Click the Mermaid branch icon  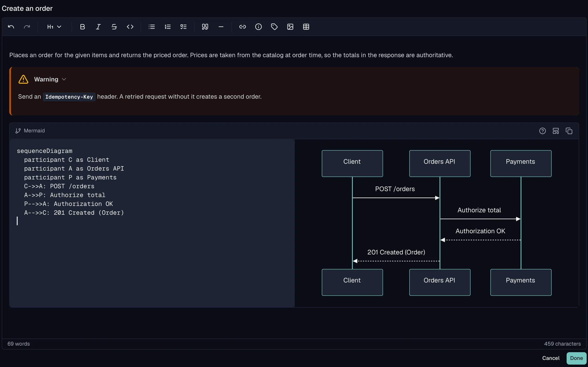tap(18, 131)
